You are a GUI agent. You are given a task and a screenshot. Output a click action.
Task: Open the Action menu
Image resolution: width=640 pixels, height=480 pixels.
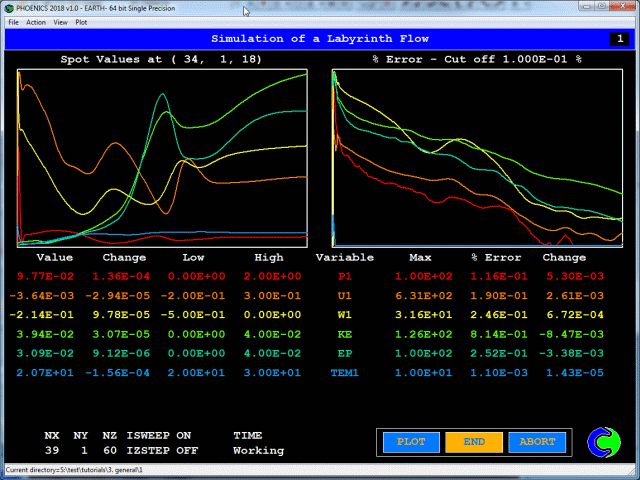tap(36, 21)
